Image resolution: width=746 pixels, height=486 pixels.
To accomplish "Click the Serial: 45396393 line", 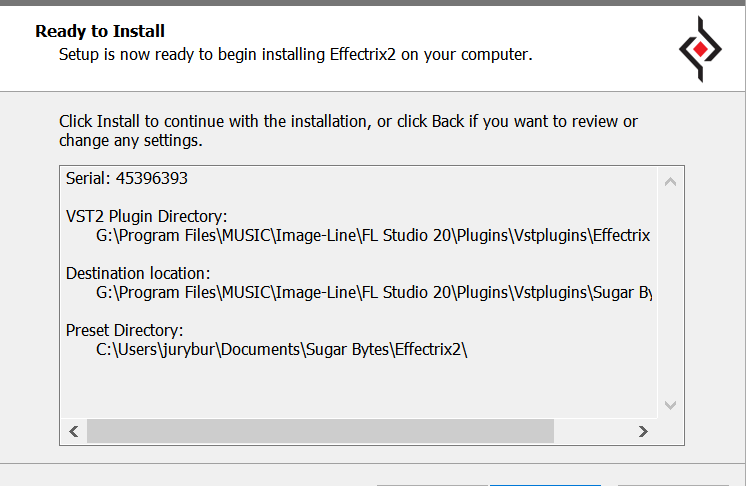I will 127,179.
